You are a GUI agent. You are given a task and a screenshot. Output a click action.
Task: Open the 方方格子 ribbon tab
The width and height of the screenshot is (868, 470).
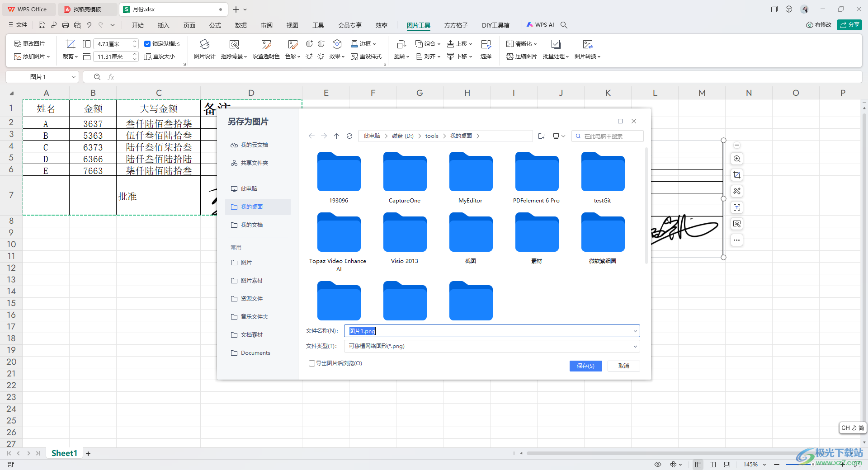(456, 25)
